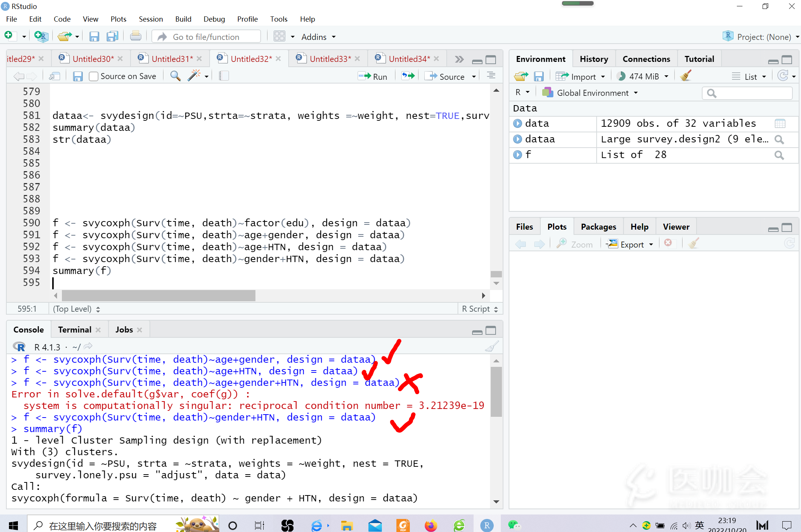Toggle Source on Save checkbox

[x=94, y=76]
